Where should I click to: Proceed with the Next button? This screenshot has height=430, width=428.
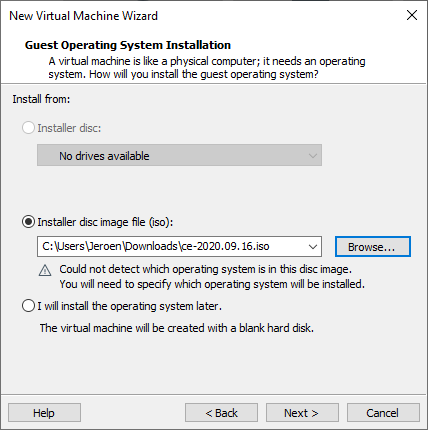tap(302, 413)
